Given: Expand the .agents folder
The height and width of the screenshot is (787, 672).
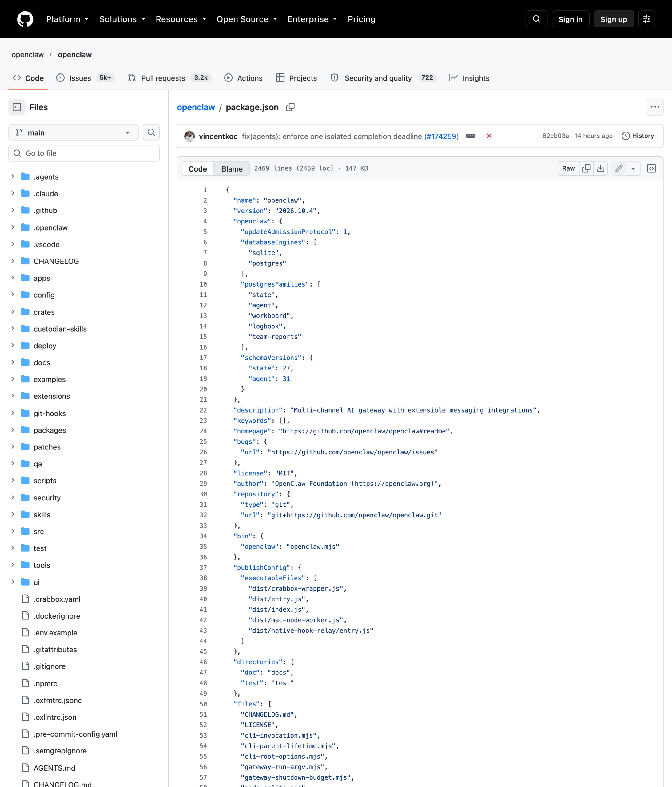Looking at the screenshot, I should coord(13,176).
